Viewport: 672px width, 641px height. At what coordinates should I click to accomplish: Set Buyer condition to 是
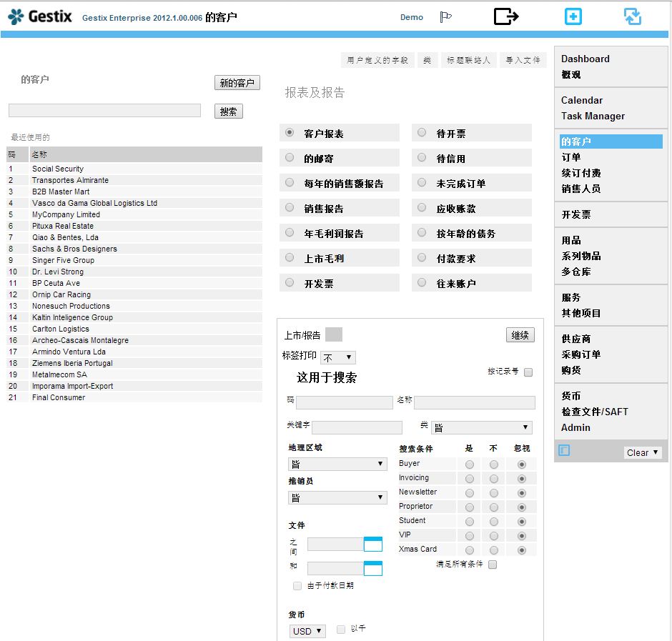(x=470, y=464)
